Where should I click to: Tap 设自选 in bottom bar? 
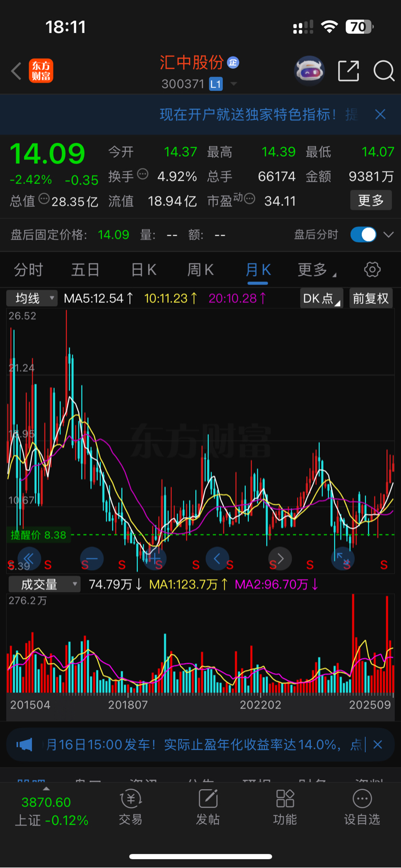coord(362,807)
